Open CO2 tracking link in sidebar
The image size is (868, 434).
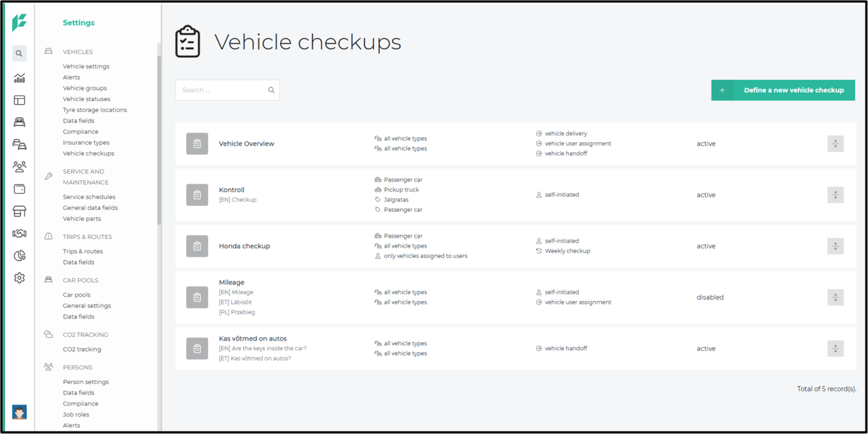tap(82, 349)
